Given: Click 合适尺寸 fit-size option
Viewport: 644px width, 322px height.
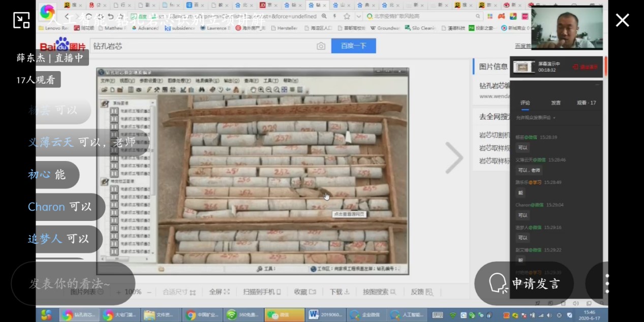Looking at the screenshot, I should pyautogui.click(x=179, y=292).
